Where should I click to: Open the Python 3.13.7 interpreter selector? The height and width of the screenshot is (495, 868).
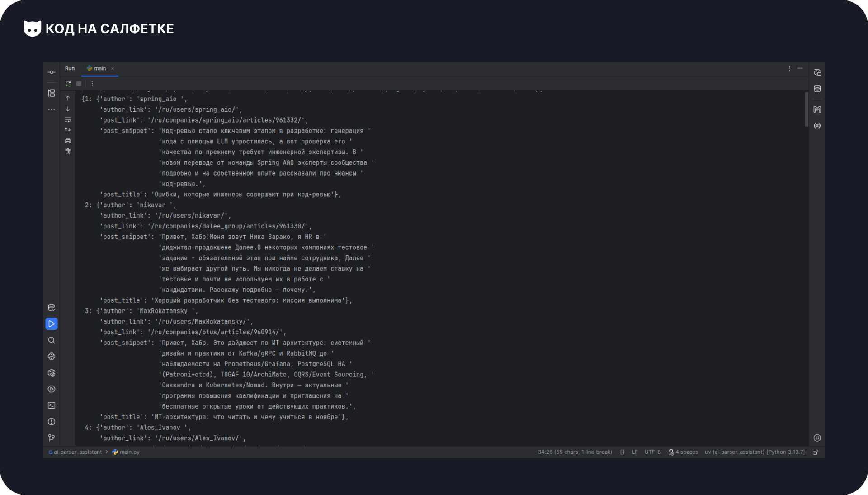pyautogui.click(x=755, y=452)
